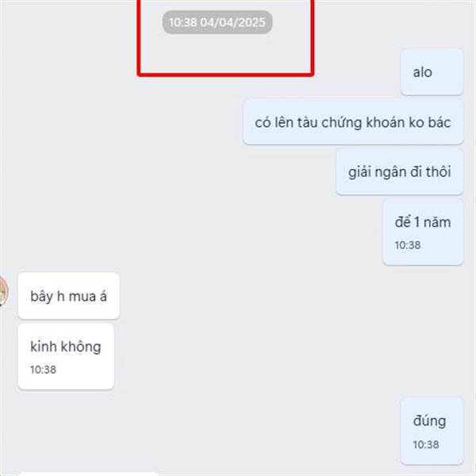The image size is (476, 476).
Task: Click the 10:38 timestamp under 'đúng'
Action: pyautogui.click(x=425, y=445)
